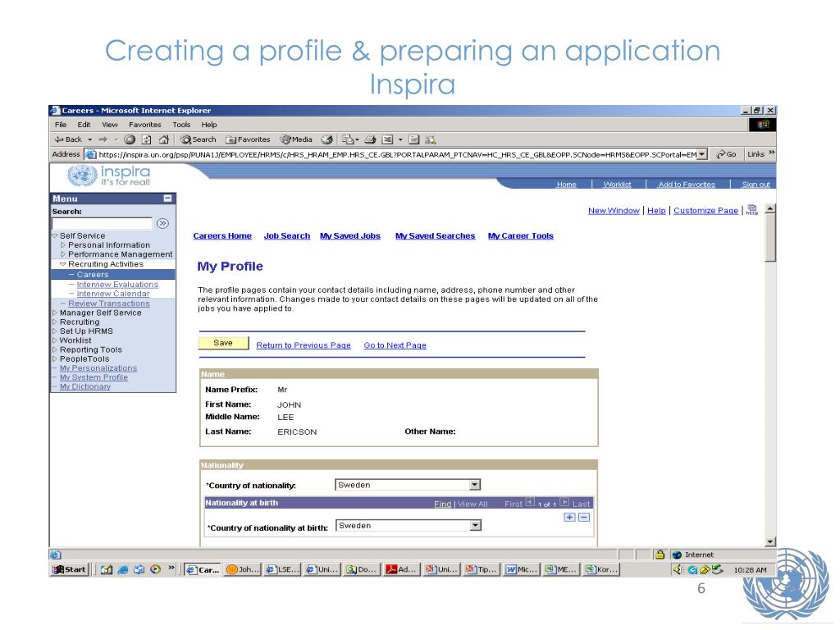Click the Customize Page link

pyautogui.click(x=705, y=211)
